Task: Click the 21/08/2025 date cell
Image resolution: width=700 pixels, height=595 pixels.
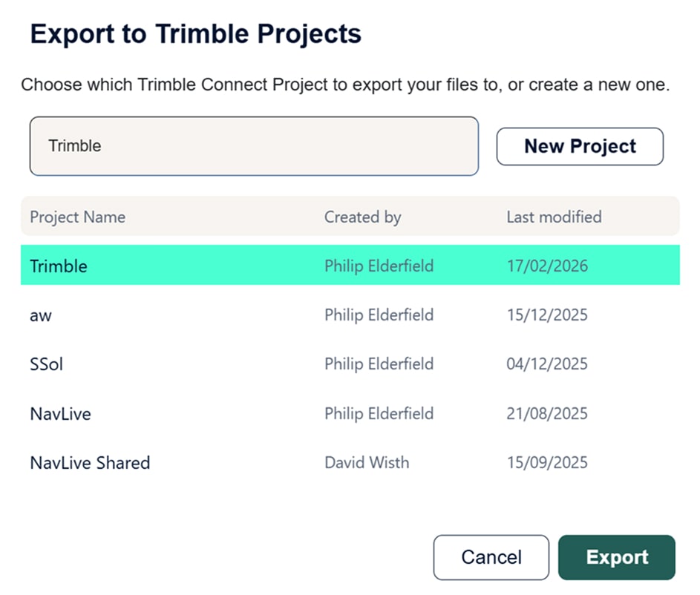Action: [x=547, y=413]
